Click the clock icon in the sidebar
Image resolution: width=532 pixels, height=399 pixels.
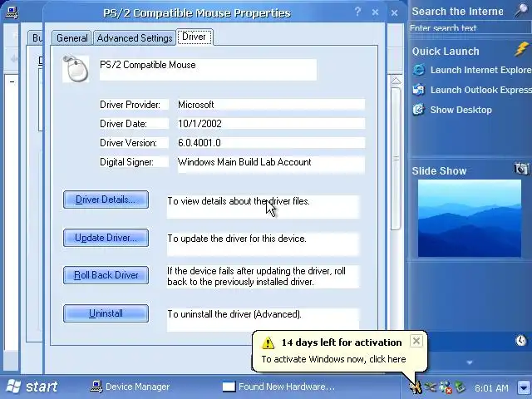[521, 340]
